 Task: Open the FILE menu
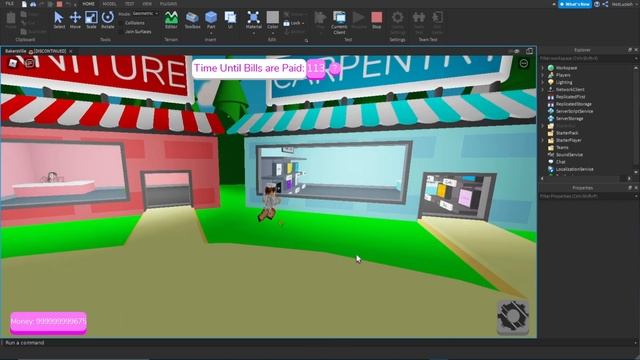click(x=9, y=4)
